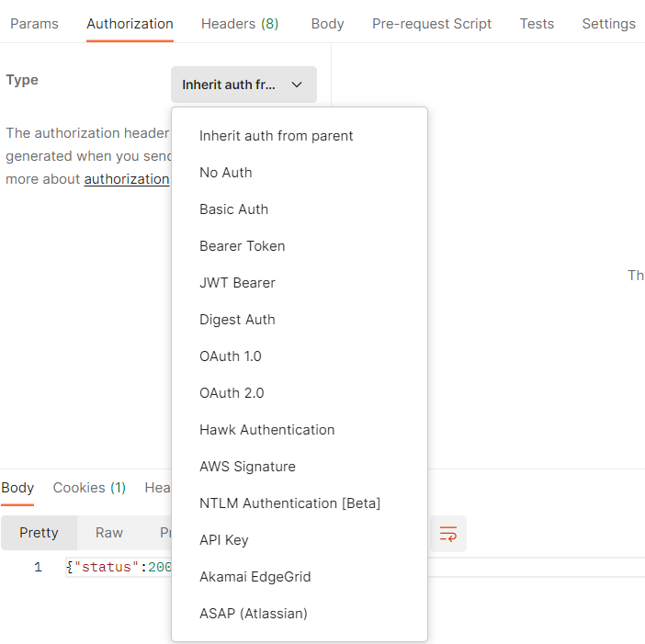The image size is (645, 644).
Task: Open the Pre-request Script tab
Action: (x=432, y=24)
